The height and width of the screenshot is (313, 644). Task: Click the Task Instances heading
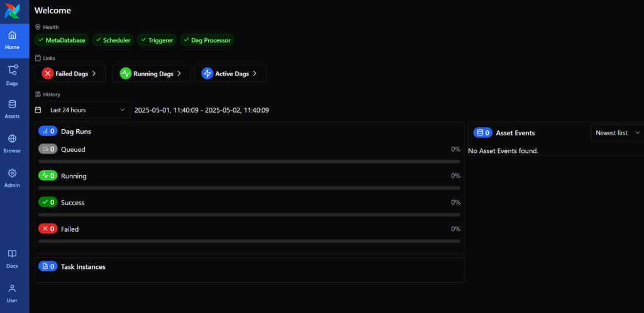pos(82,266)
